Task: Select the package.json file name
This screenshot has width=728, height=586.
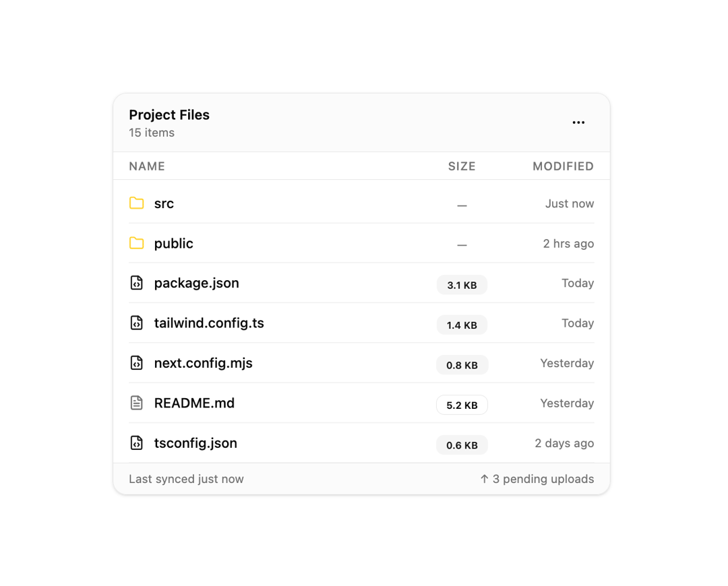Action: tap(196, 283)
